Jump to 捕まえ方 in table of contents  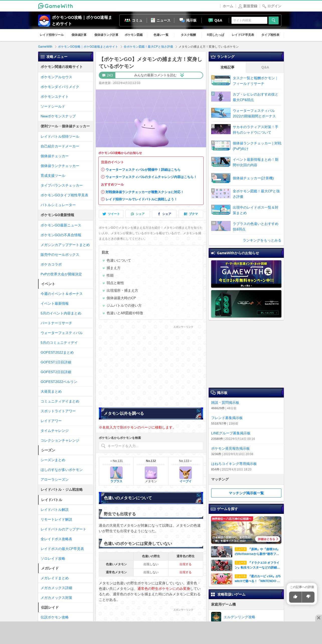[x=113, y=268]
